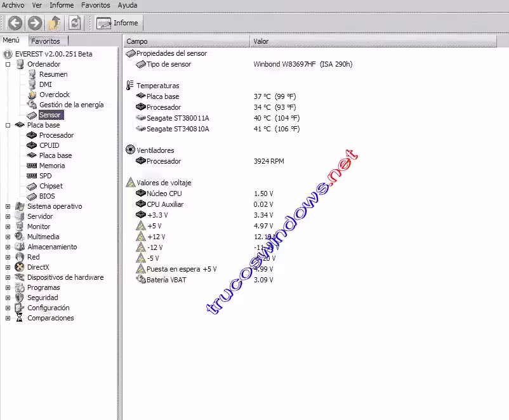Viewport: 509px width, 420px height.
Task: Expand the Servidor node
Action: pos(8,216)
